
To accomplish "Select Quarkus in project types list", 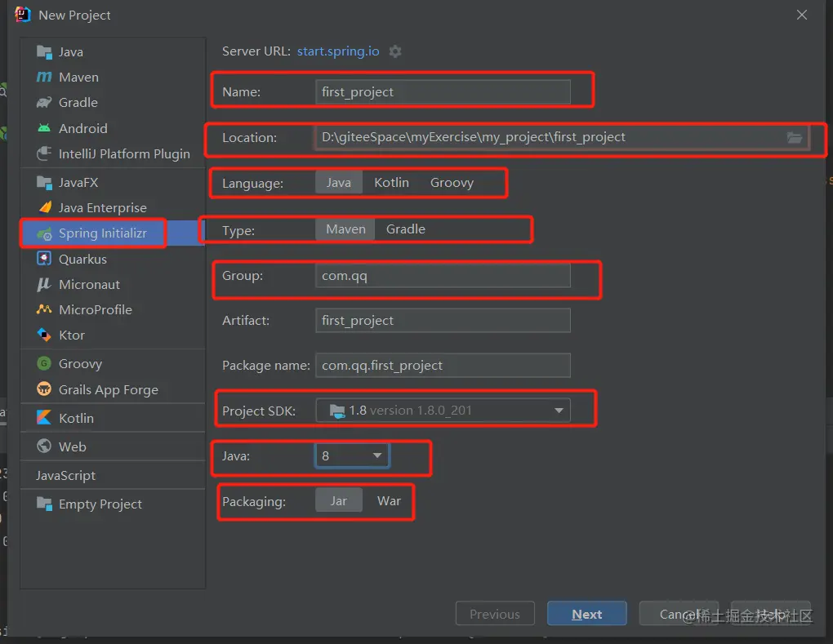I will (x=113, y=259).
